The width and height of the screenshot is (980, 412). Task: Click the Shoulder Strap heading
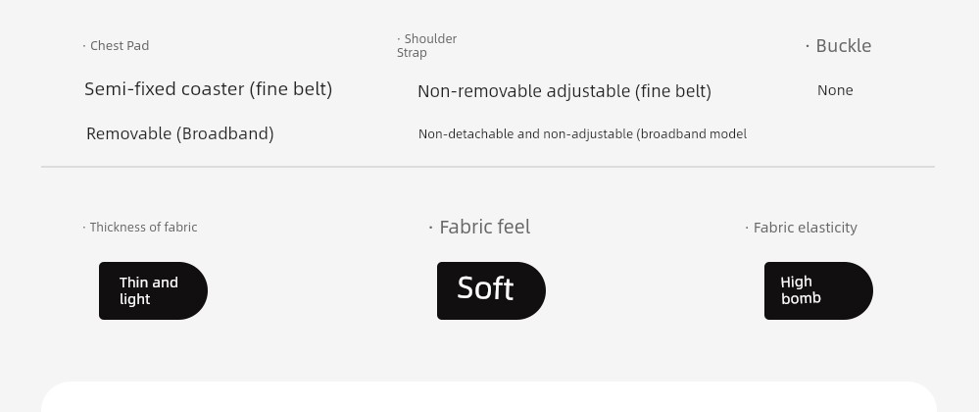pyautogui.click(x=427, y=46)
